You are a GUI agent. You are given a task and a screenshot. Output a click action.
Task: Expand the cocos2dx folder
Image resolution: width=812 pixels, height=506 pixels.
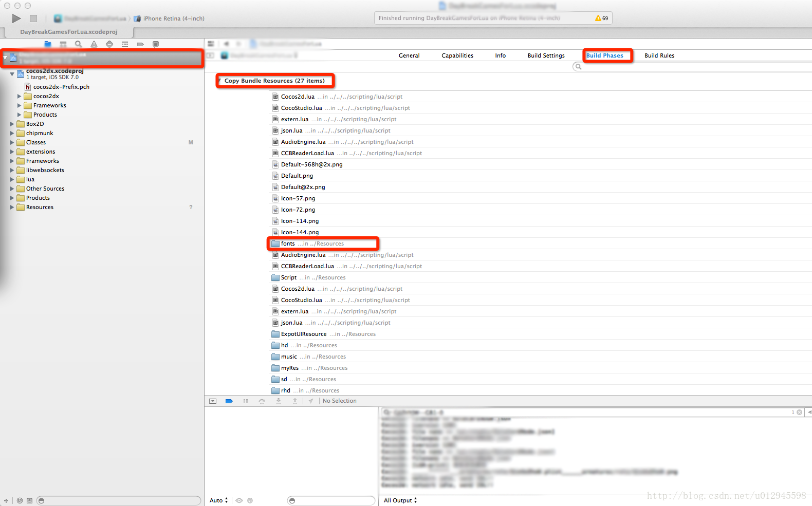(x=20, y=96)
